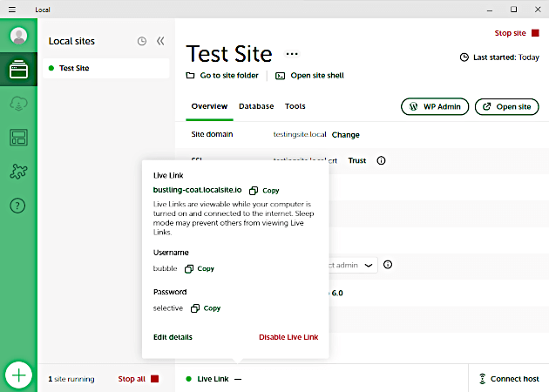Add a new site with plus button
Screen dimensions: 549x392
pyautogui.click(x=18, y=375)
